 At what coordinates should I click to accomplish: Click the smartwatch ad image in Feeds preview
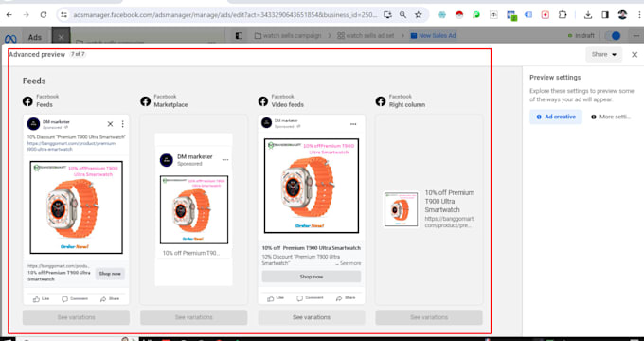[77, 207]
